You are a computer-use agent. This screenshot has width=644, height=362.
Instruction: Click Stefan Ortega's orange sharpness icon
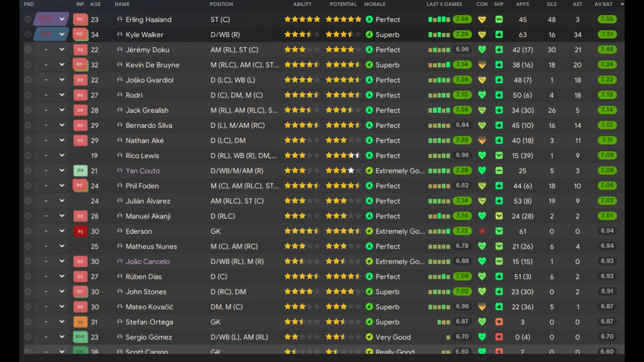pos(499,322)
